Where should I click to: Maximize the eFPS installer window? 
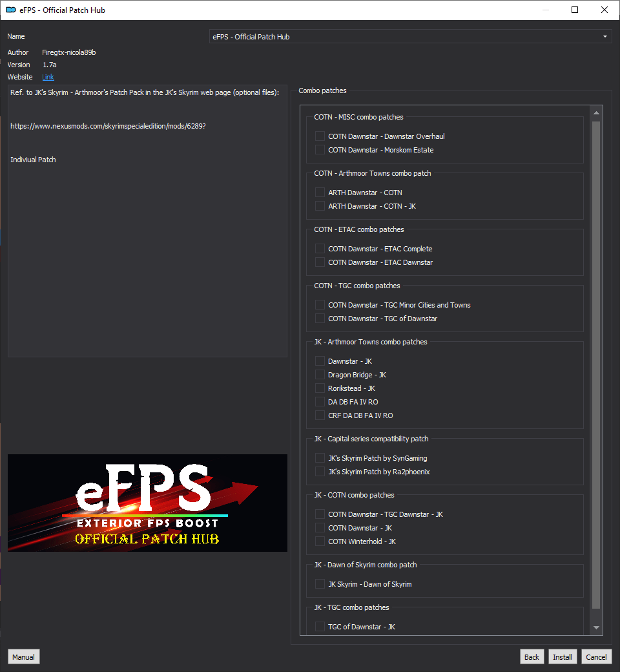coord(575,10)
